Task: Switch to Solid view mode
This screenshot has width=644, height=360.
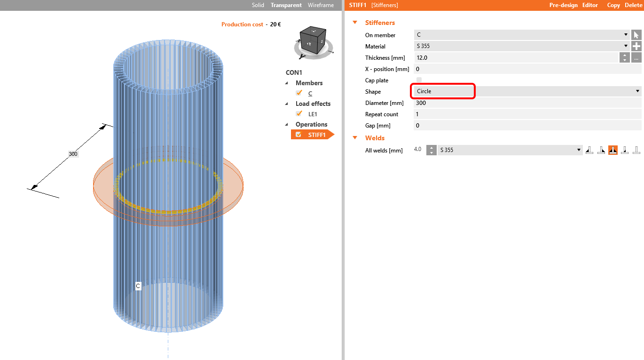Action: point(258,5)
